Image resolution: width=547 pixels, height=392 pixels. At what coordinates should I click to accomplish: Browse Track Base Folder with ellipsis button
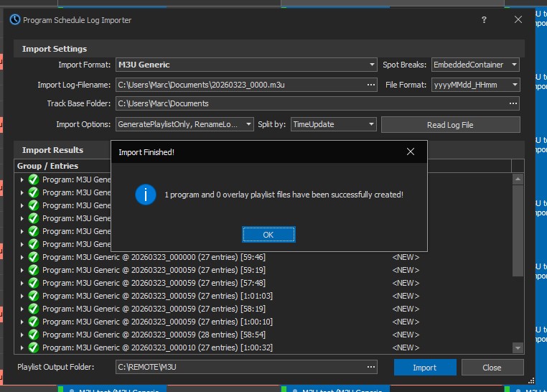(x=513, y=103)
